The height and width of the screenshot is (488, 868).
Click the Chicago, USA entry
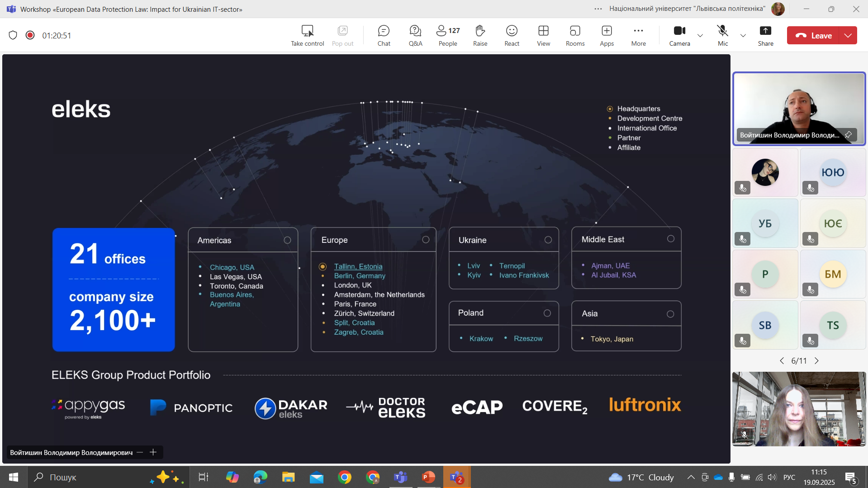coord(232,267)
